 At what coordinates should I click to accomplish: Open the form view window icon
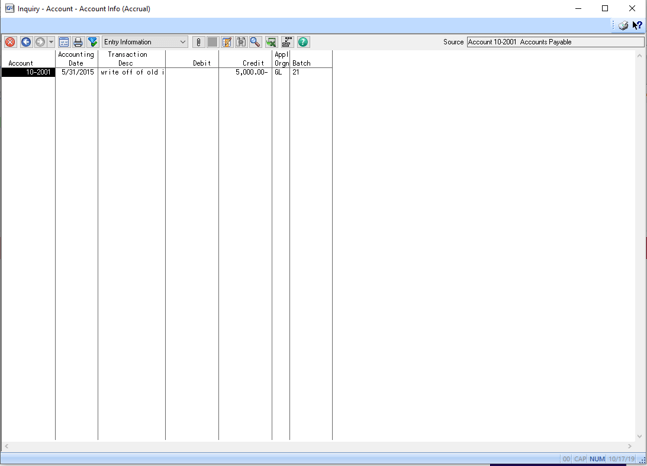(x=64, y=42)
